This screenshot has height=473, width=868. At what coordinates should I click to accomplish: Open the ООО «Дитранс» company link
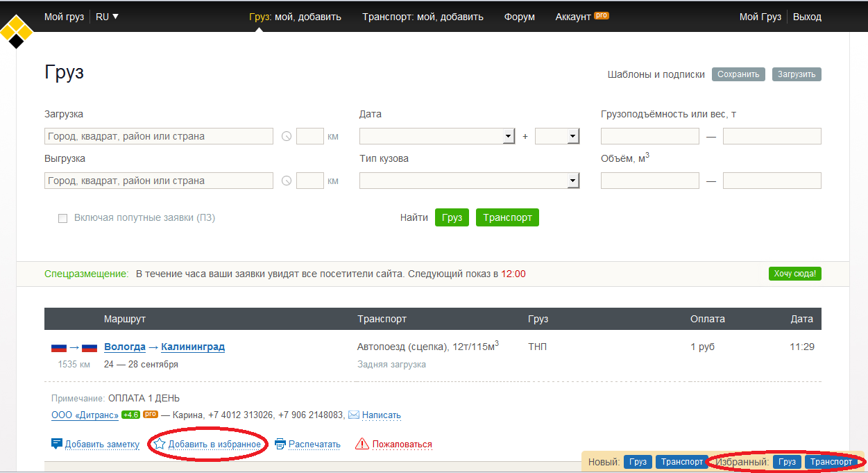point(85,415)
